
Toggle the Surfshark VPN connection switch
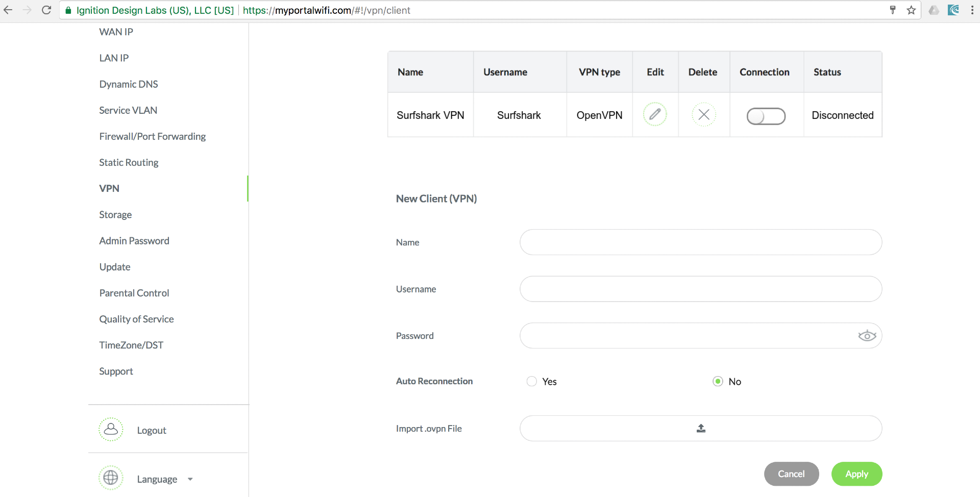pos(766,116)
